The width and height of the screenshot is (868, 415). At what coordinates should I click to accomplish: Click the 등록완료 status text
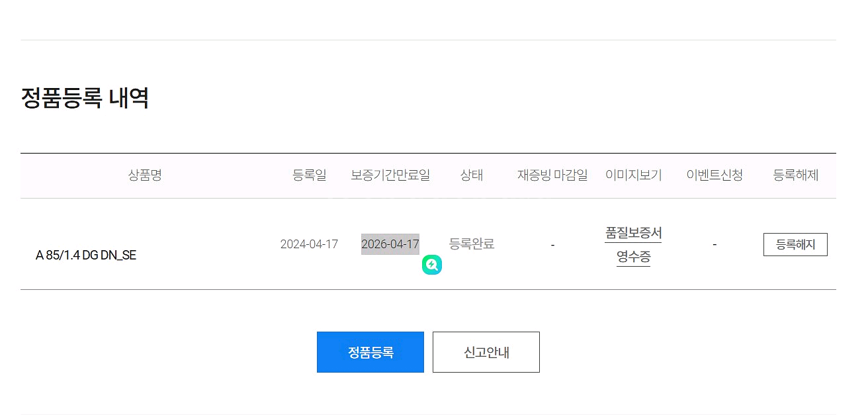[472, 244]
